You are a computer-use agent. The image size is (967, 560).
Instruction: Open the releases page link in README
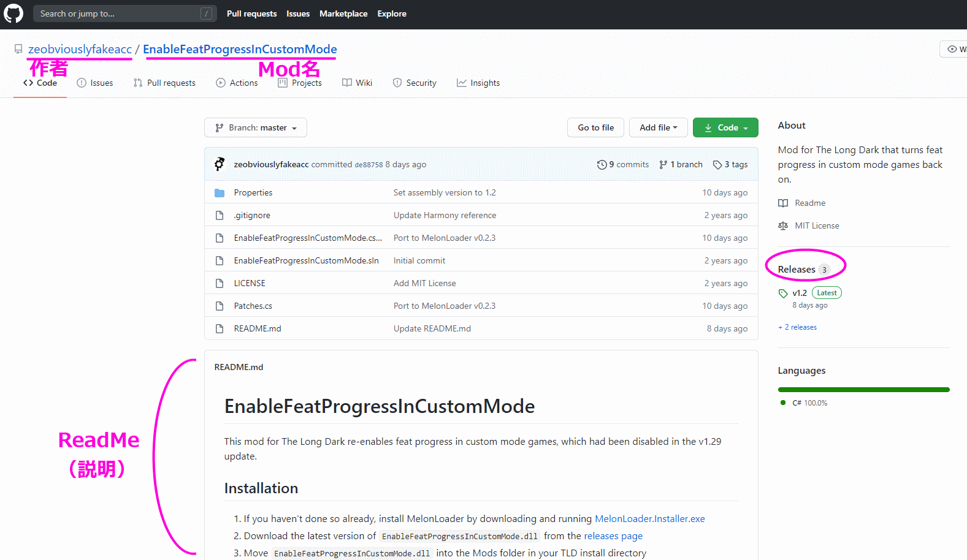click(613, 535)
